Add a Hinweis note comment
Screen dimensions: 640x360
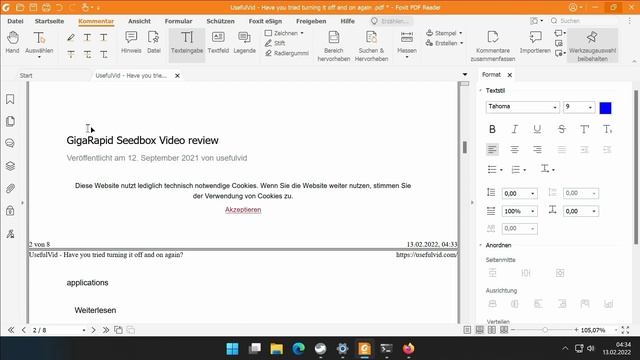coord(131,43)
